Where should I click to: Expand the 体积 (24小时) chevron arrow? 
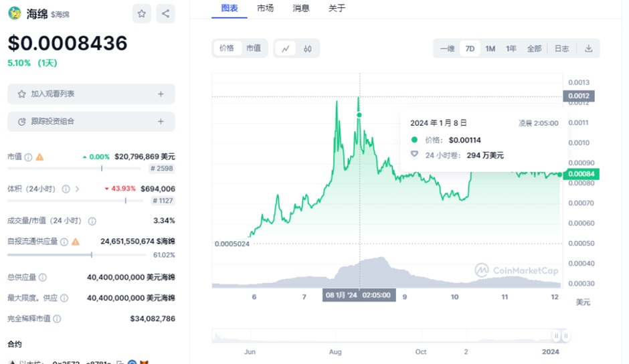coord(78,189)
